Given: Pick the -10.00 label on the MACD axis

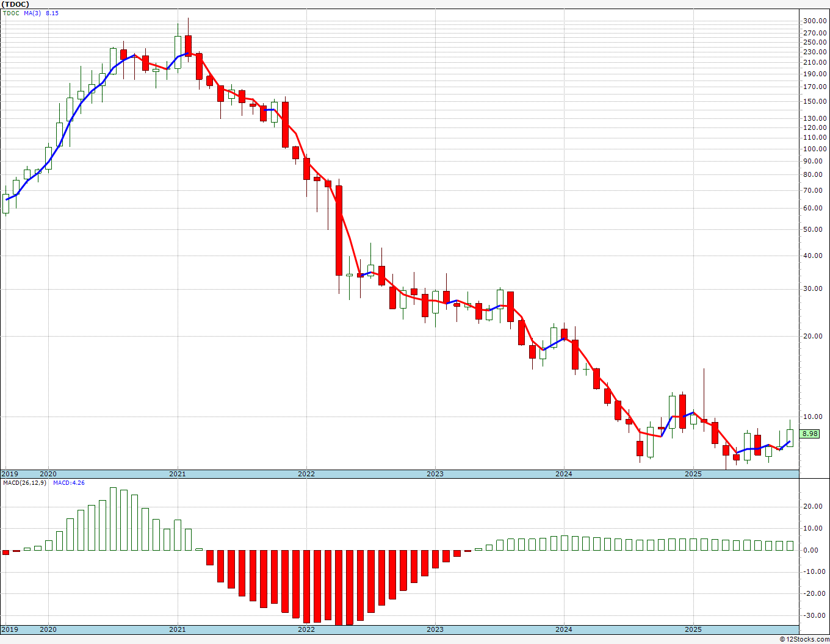Looking at the screenshot, I should point(815,571).
